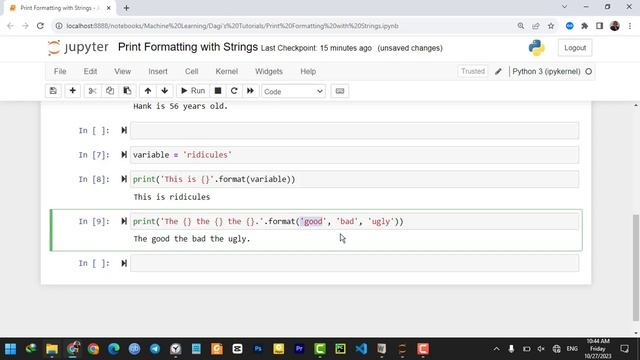The width and height of the screenshot is (640, 360).
Task: Open Photoshop from taskbar
Action: click(x=258, y=349)
